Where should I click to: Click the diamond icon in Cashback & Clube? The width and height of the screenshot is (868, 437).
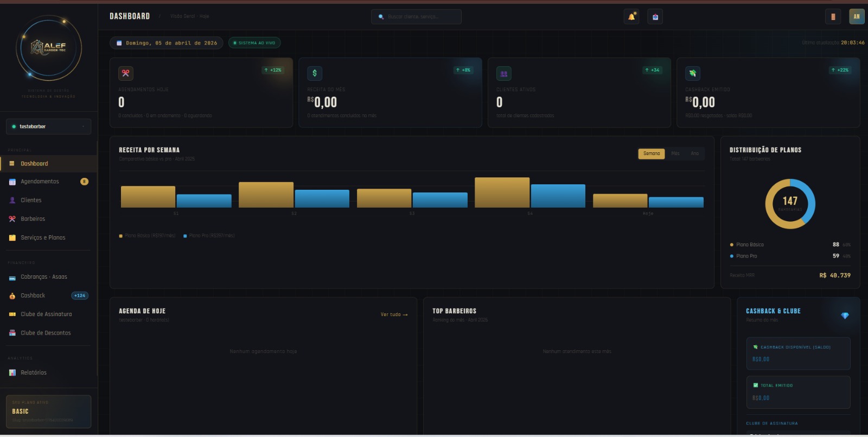click(844, 316)
